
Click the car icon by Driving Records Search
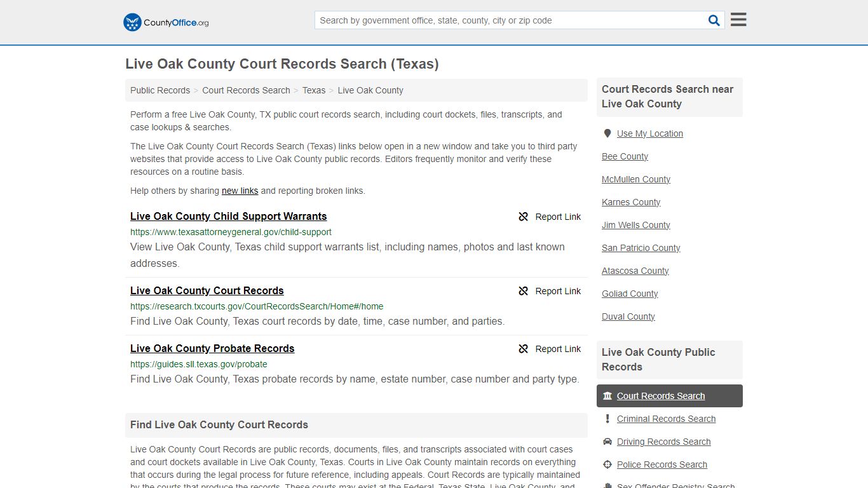607,442
